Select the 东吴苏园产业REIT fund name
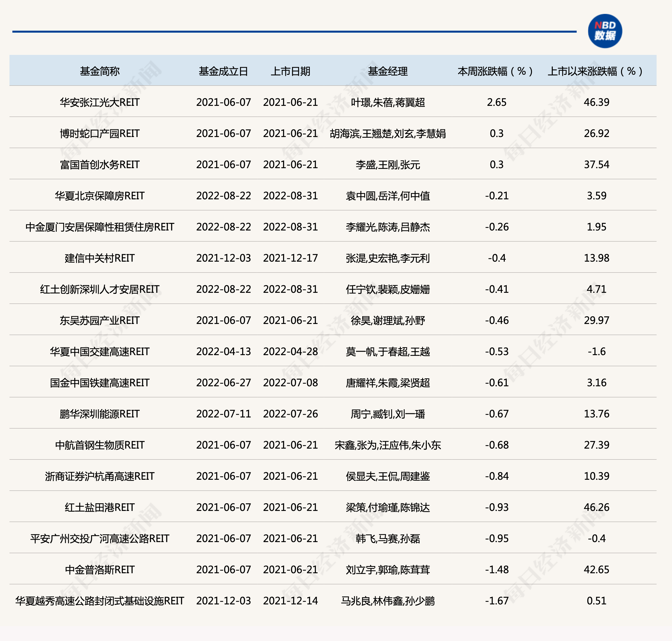The width and height of the screenshot is (672, 641). 99,320
